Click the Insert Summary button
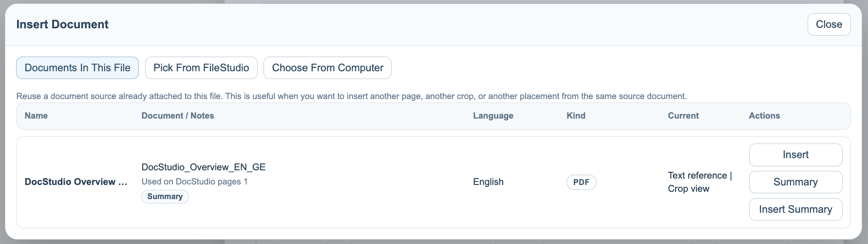This screenshot has height=244, width=868. point(795,209)
